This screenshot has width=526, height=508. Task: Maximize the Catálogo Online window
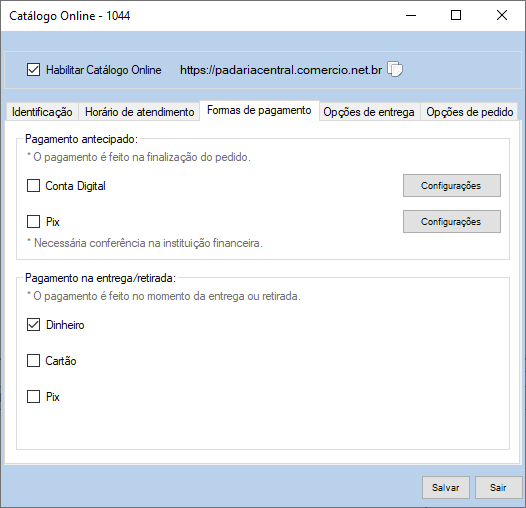[x=456, y=15]
